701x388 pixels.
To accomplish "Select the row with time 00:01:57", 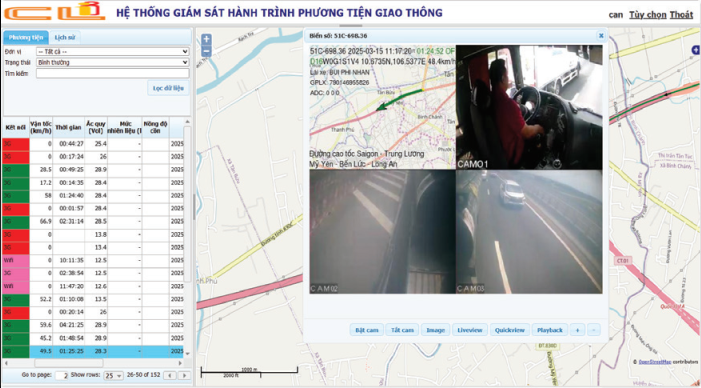I will [x=93, y=208].
